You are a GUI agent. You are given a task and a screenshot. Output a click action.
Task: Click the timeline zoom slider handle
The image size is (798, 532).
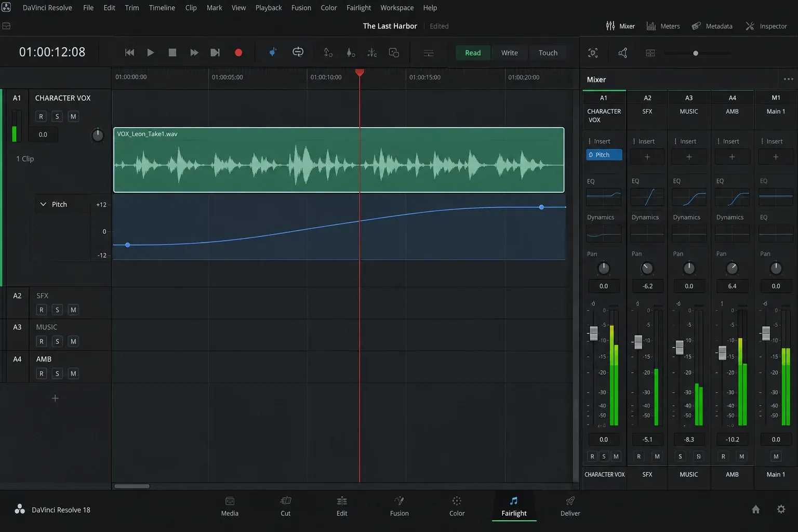pos(696,53)
